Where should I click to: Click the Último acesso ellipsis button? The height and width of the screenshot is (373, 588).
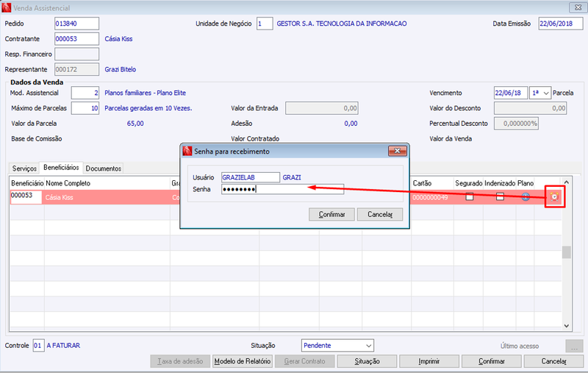[574, 346]
